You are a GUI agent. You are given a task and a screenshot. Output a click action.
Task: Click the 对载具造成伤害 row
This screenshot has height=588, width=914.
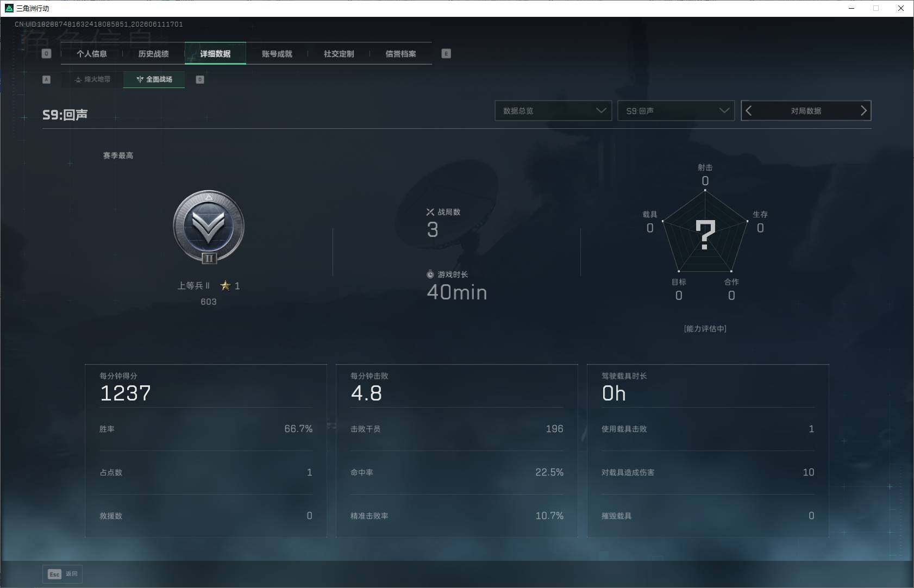[x=708, y=472]
